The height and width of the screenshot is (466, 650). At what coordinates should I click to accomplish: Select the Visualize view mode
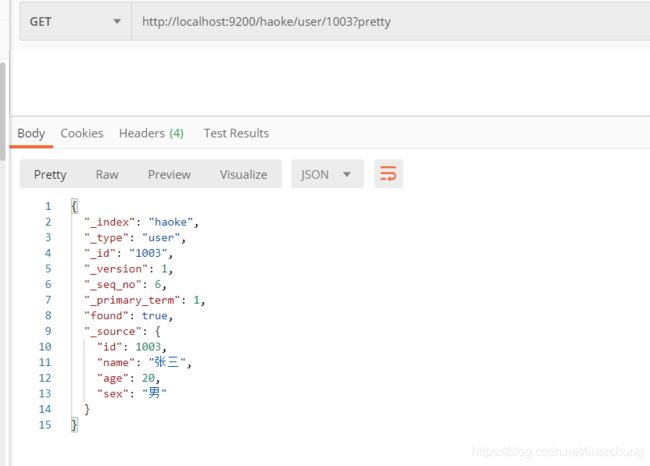click(x=243, y=175)
